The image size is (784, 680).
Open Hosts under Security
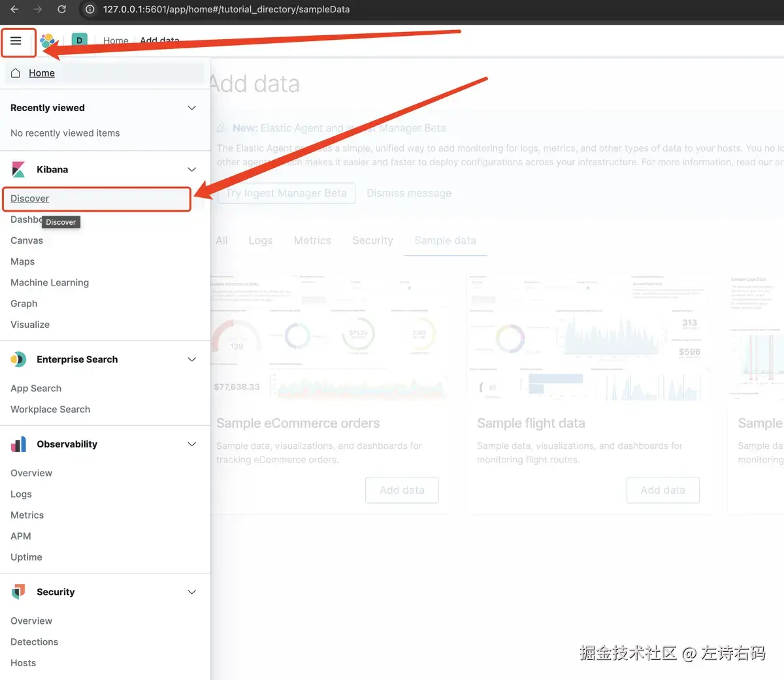tap(24, 663)
